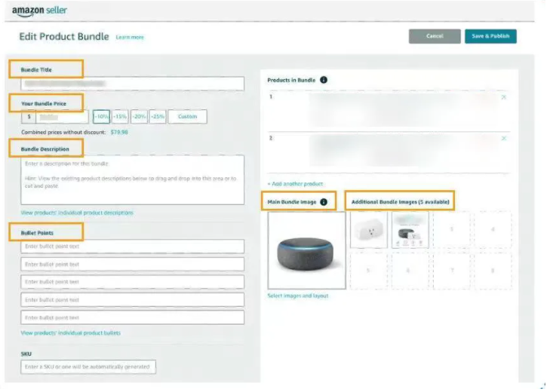Click Add another product link

tap(295, 184)
